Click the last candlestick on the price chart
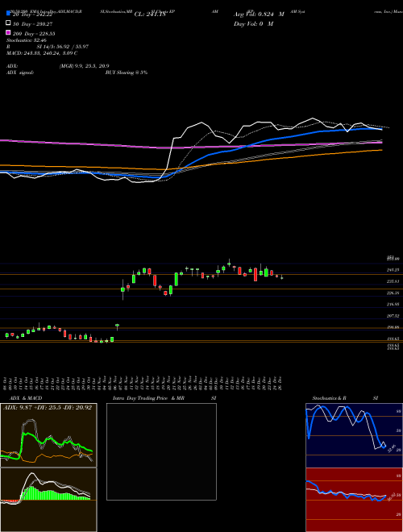 282,277
